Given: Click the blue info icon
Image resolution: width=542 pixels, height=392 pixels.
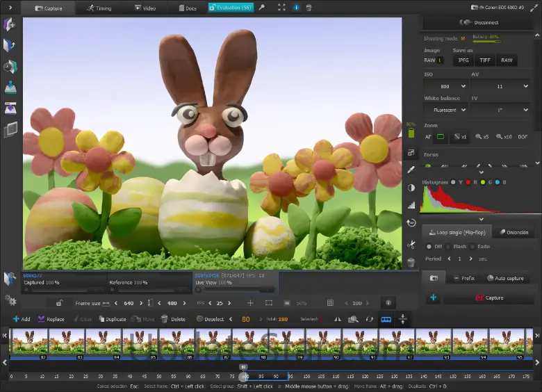Looking at the screenshot, I should point(297,8).
